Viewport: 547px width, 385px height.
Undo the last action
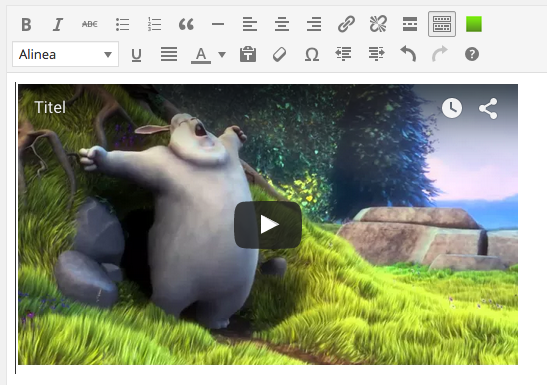408,54
